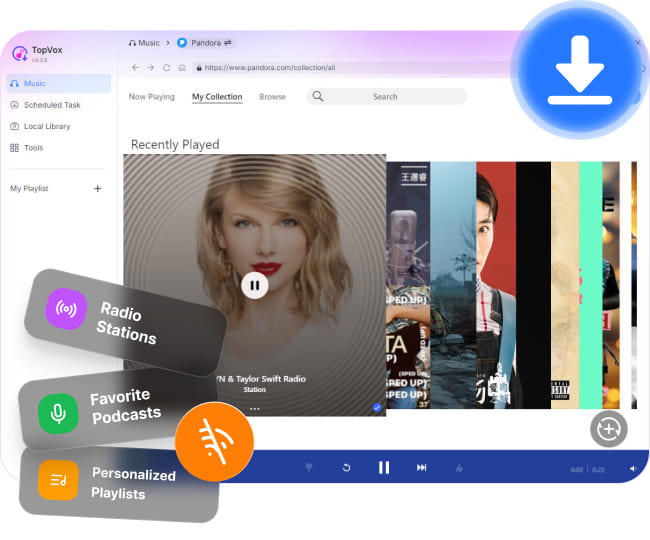
Task: Reload the Pandora page
Action: coord(166,67)
